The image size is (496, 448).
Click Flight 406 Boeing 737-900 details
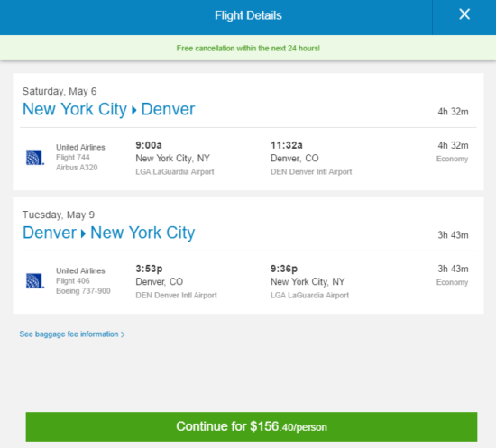(83, 280)
